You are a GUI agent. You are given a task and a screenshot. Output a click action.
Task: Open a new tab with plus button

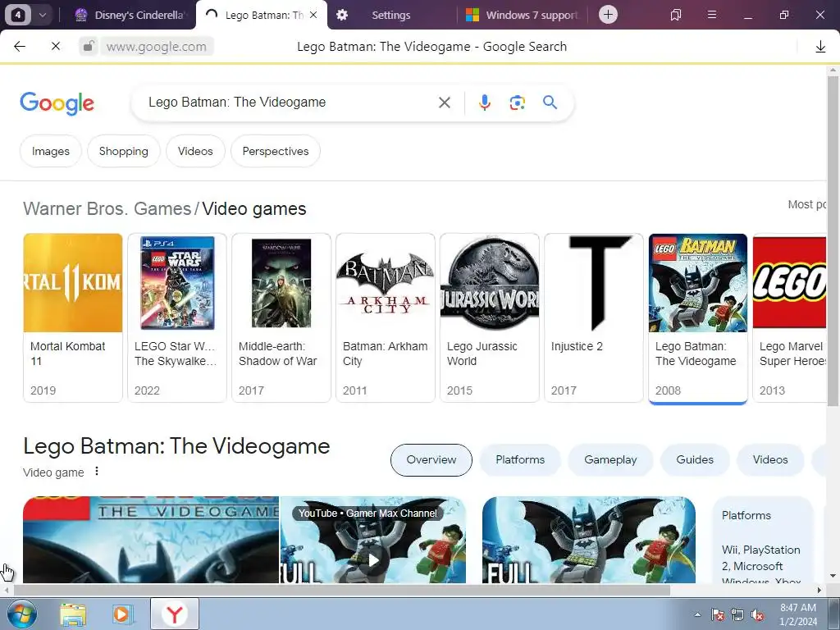pyautogui.click(x=608, y=15)
